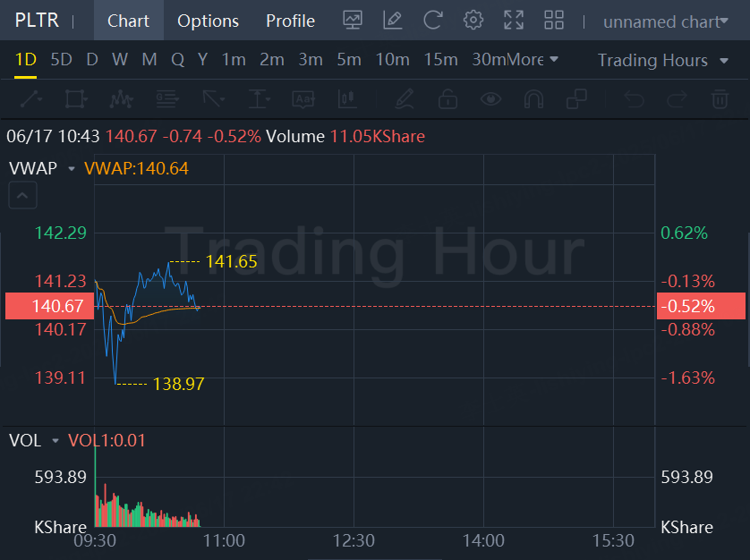Image resolution: width=750 pixels, height=560 pixels.
Task: Click the chart monitor icon beside Profile
Action: pos(353,20)
